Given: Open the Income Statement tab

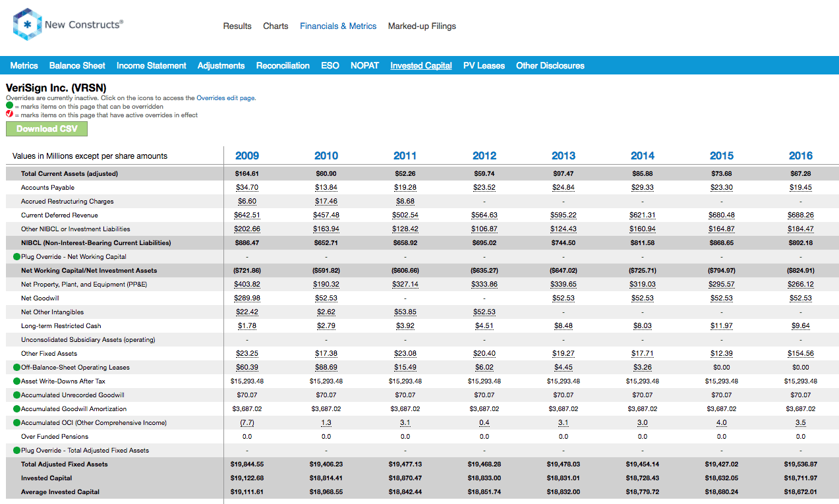Looking at the screenshot, I should point(152,65).
